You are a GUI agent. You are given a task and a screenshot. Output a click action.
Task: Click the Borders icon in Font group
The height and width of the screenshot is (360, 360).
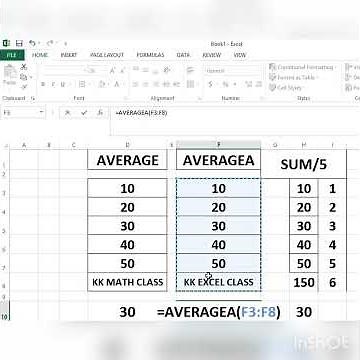[82, 85]
